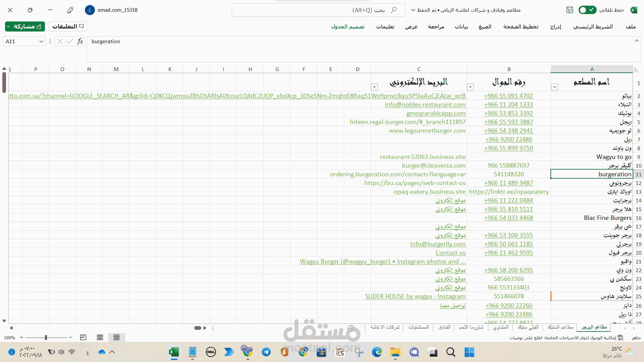
Task: Open filter dropdown for البريد الإلكتروني column
Action: (x=375, y=87)
